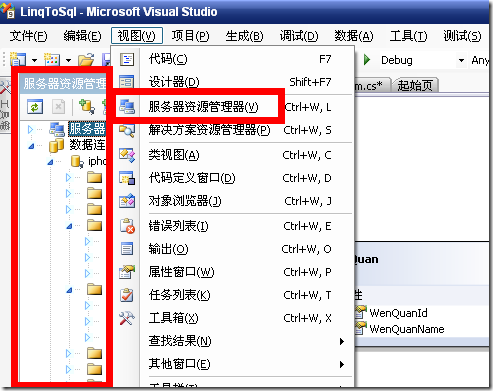Open the 工具(T) menu

(408, 36)
